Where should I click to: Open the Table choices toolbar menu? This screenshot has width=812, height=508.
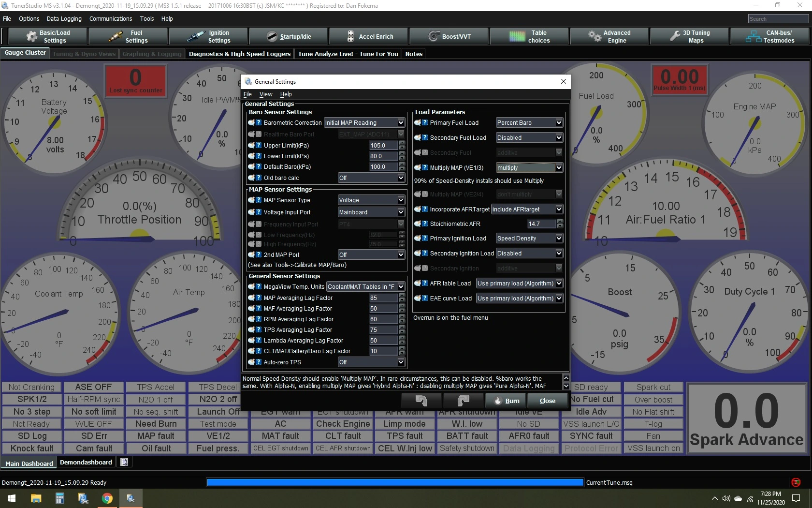[x=530, y=37]
